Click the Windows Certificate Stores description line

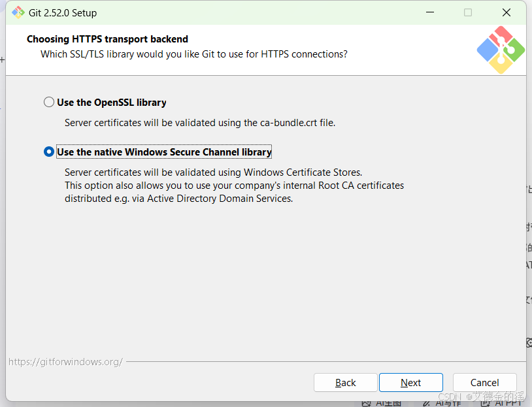click(214, 172)
